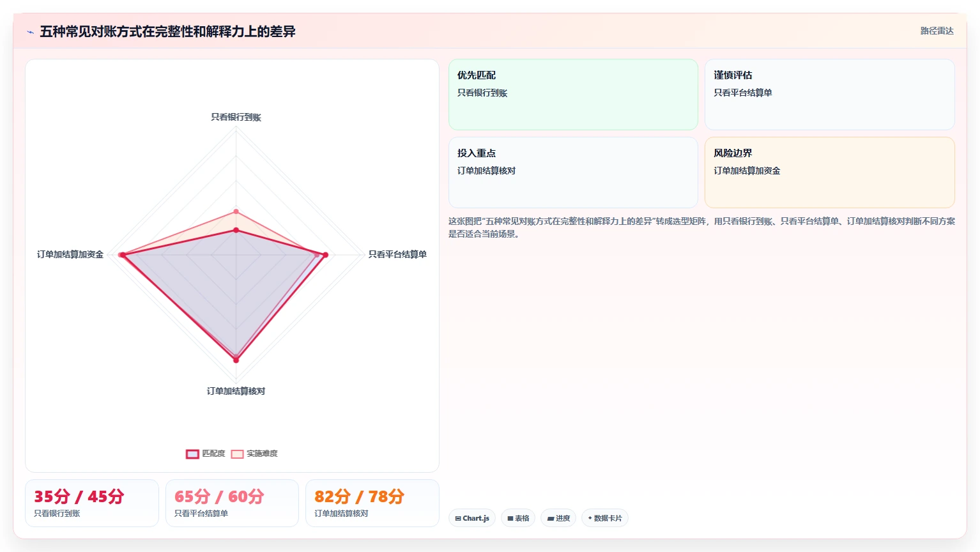Click 只看平台结算单 text in 谨慎评估 card
Viewport: 980px width, 552px height.
pyautogui.click(x=743, y=93)
